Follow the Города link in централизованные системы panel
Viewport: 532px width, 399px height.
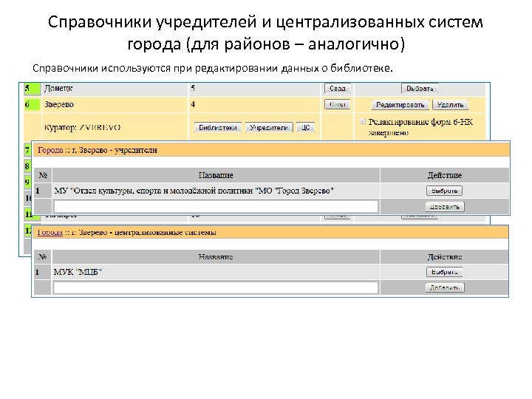pyautogui.click(x=50, y=233)
